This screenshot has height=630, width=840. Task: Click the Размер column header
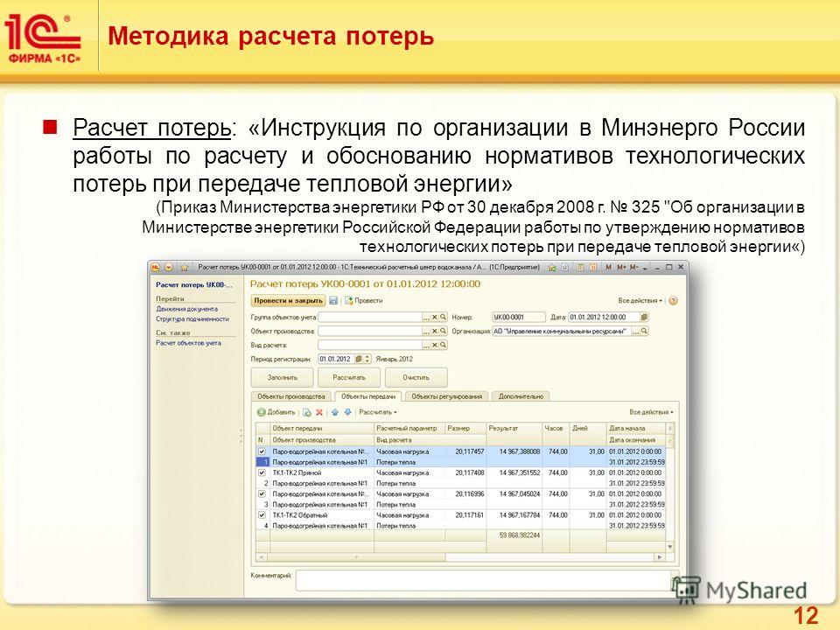(465, 428)
